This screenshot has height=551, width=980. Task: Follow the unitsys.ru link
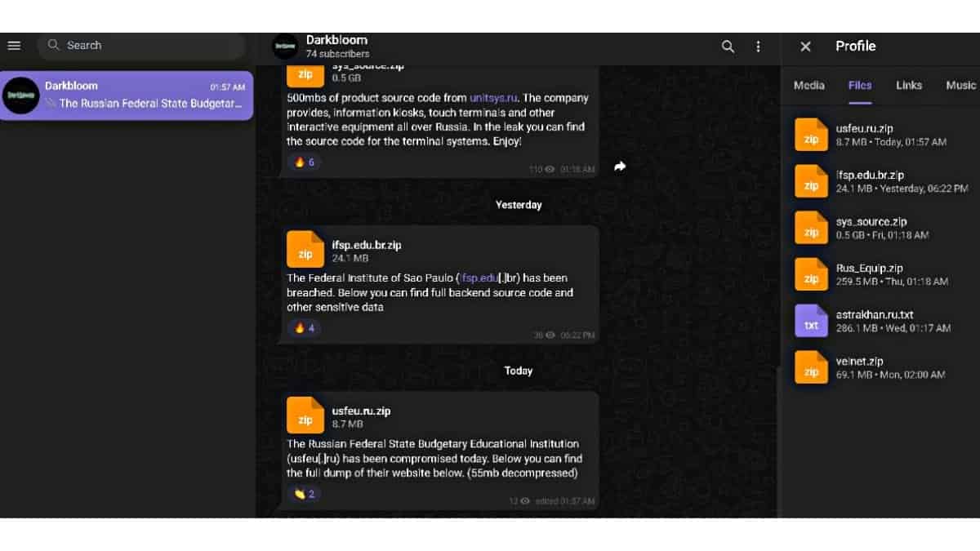click(493, 98)
